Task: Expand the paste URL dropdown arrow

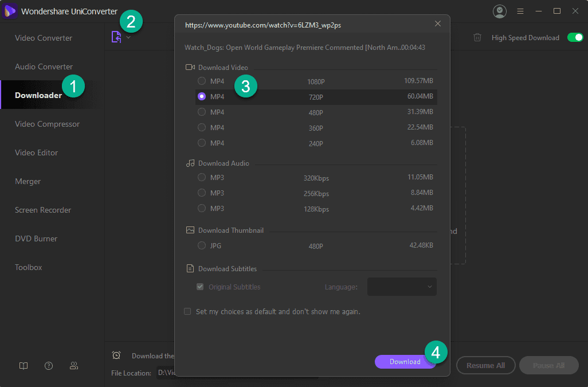Action: (x=128, y=37)
